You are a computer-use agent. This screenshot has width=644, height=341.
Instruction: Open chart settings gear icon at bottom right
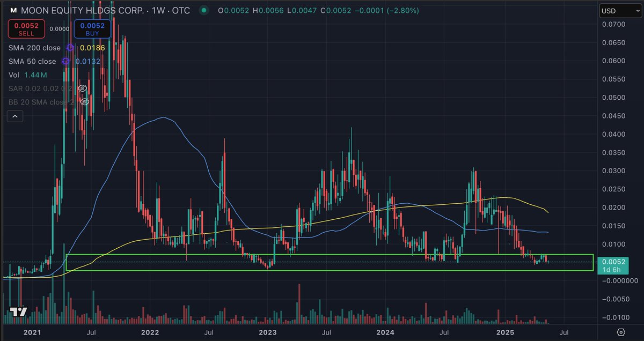[x=620, y=332]
